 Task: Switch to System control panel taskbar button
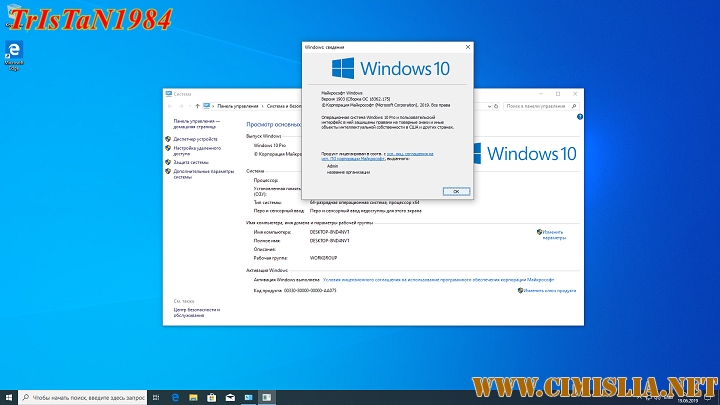click(248, 397)
